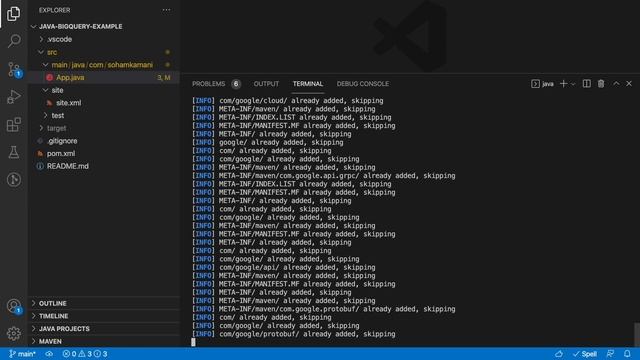Click the thumbs-up status bar icon
The image size is (640, 360).
[559, 354]
